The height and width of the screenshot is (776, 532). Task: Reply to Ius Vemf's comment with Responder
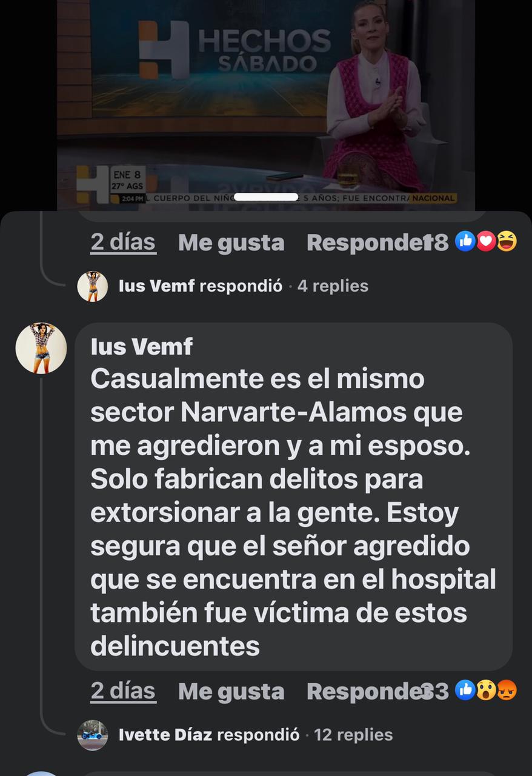(x=367, y=691)
